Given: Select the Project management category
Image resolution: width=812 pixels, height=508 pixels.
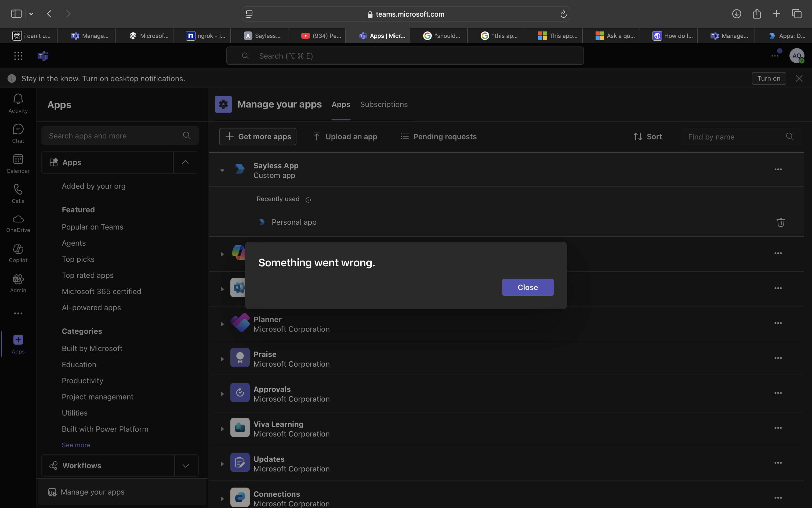Looking at the screenshot, I should click(97, 397).
